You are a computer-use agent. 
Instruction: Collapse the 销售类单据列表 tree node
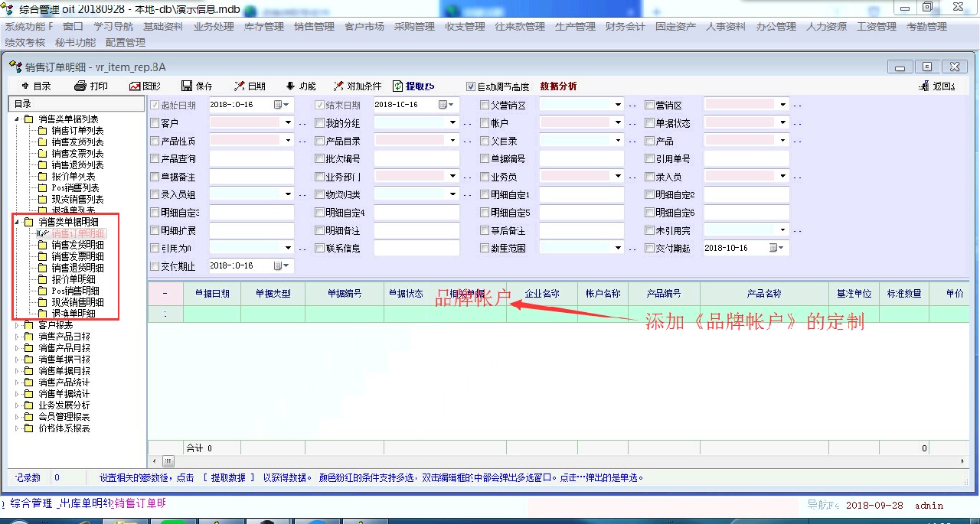(16, 119)
